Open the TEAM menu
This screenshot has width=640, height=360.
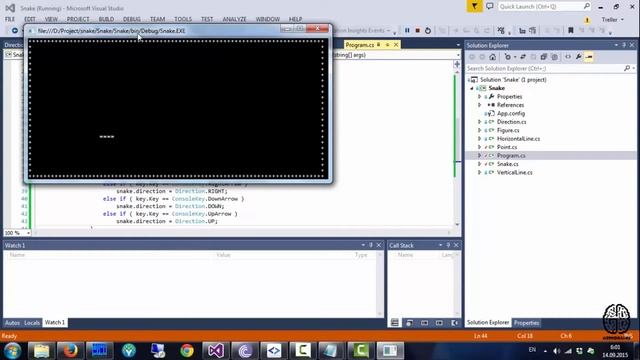157,19
